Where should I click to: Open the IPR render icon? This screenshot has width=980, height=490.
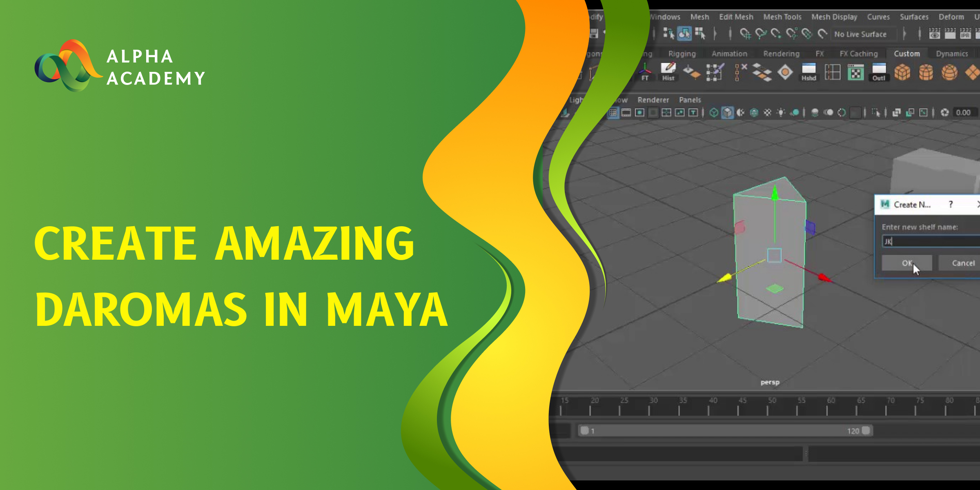965,34
